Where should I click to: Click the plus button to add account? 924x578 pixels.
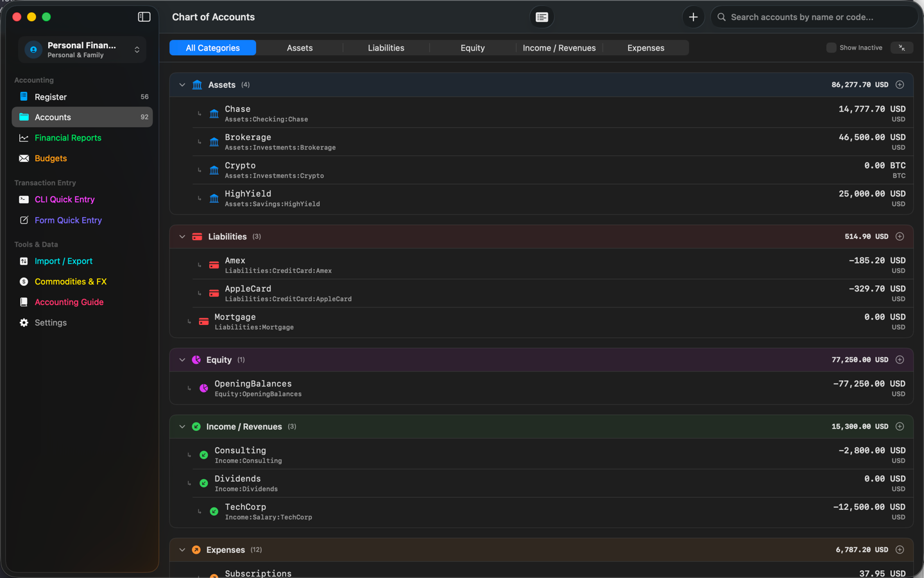pyautogui.click(x=693, y=17)
